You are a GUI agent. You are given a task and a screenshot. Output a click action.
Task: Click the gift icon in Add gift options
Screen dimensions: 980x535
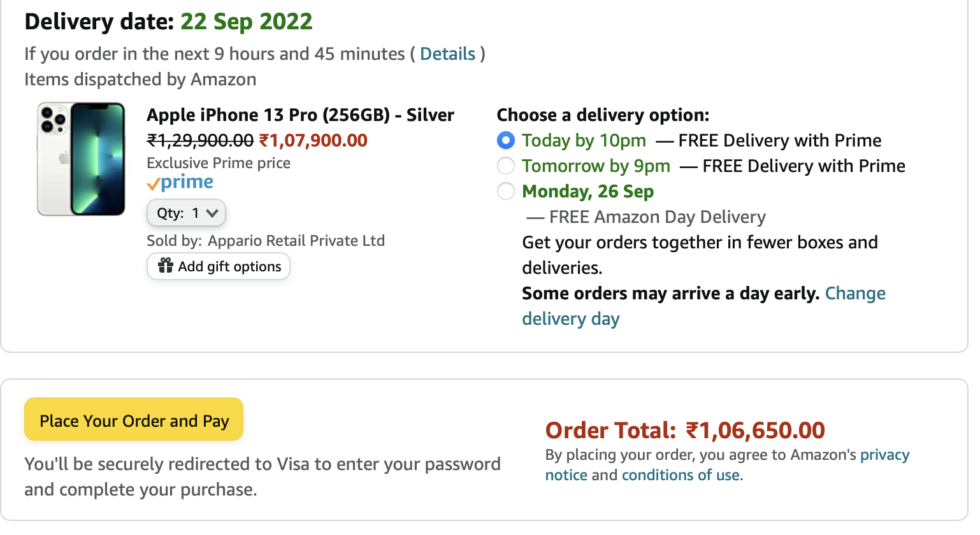click(x=166, y=266)
